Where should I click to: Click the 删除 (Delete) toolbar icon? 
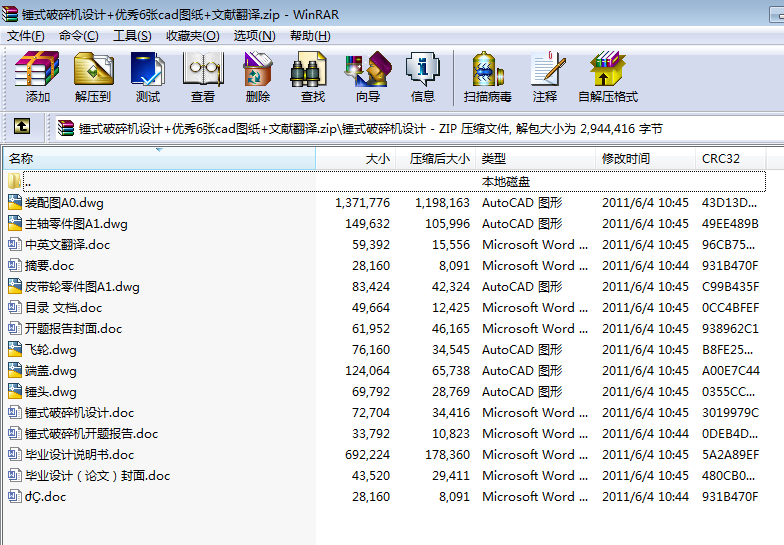point(258,68)
